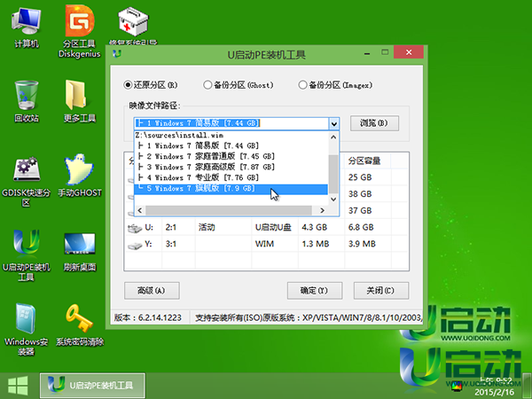
Task: Click the 2:1 partition number cell
Action: [x=170, y=227]
